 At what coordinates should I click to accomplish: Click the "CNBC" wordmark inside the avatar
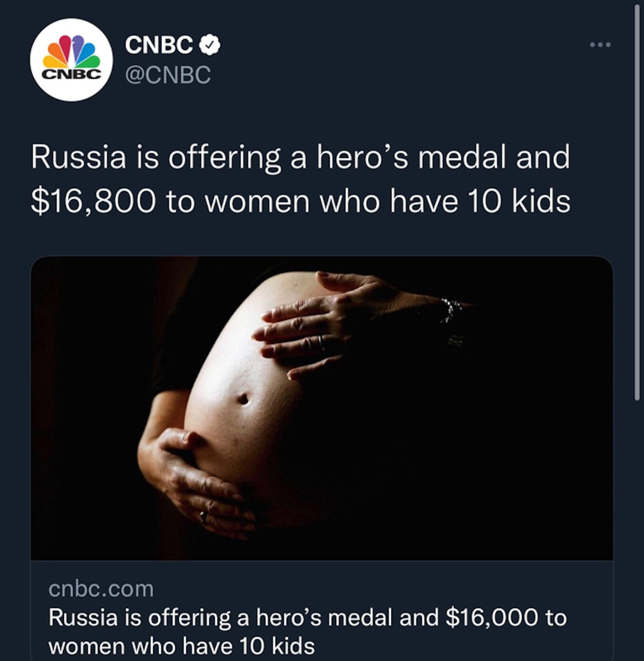[x=71, y=74]
